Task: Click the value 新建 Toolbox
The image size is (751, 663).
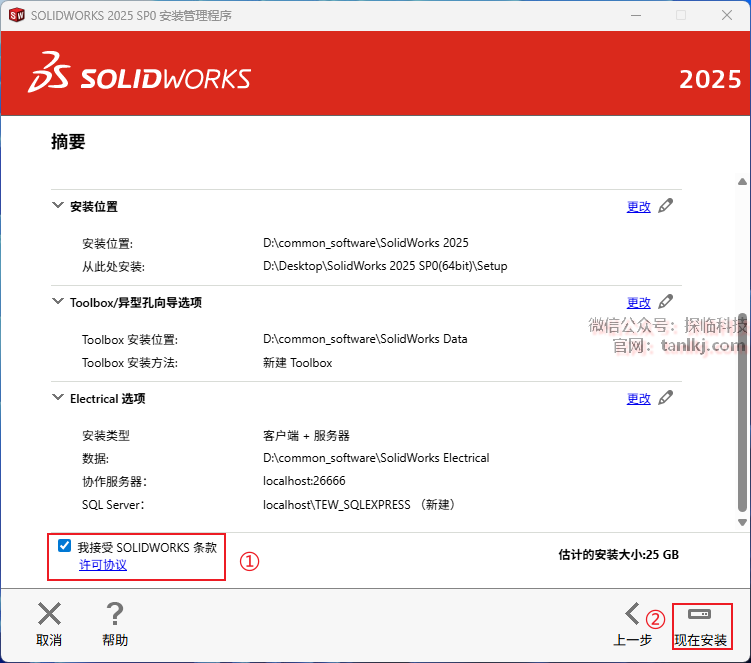Action: click(x=297, y=363)
